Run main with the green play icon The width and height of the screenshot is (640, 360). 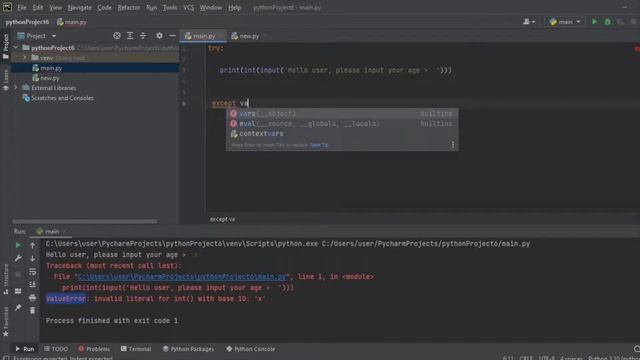tap(594, 22)
